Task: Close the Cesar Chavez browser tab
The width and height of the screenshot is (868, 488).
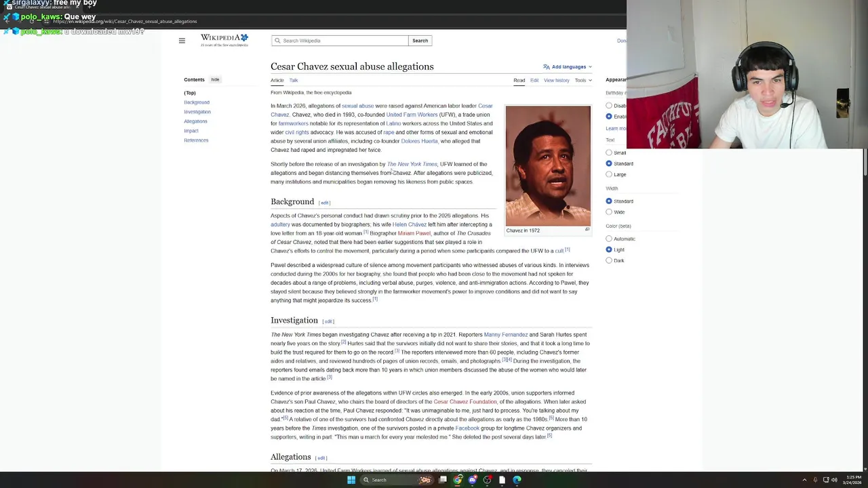Action: pyautogui.click(x=77, y=7)
